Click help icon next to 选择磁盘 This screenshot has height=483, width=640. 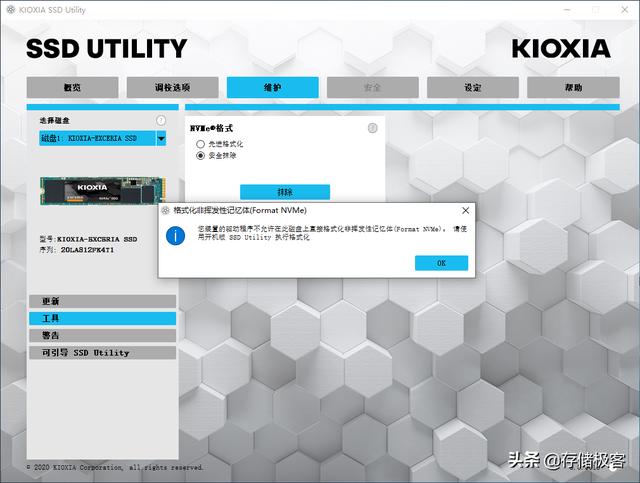(161, 120)
